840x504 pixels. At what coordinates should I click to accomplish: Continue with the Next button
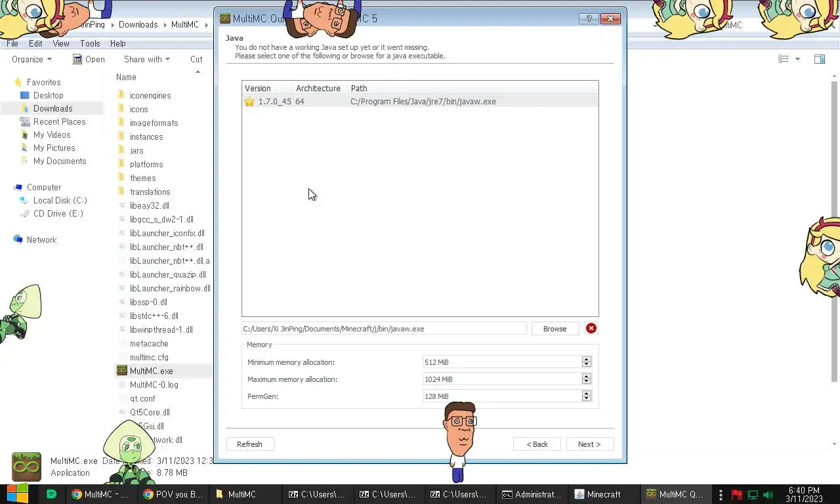(589, 444)
